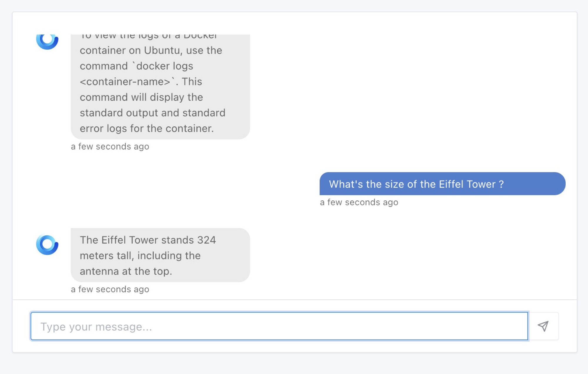
Task: Click the "error logs for the container." line
Action: point(147,128)
